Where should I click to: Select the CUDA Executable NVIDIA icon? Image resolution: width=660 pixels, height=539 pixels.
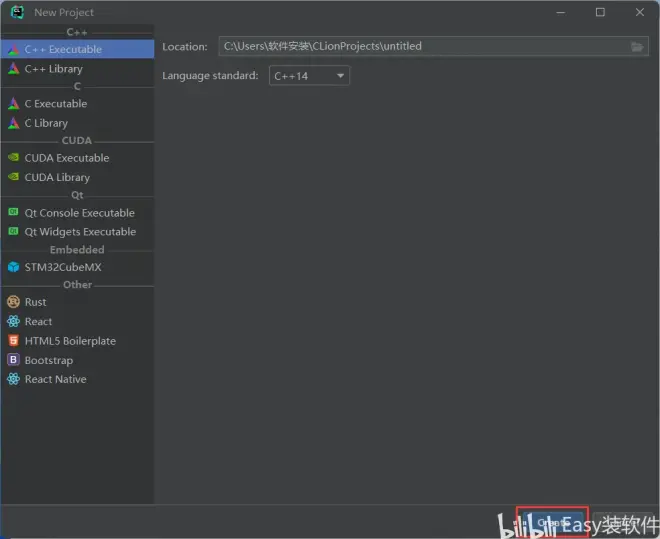tap(13, 157)
